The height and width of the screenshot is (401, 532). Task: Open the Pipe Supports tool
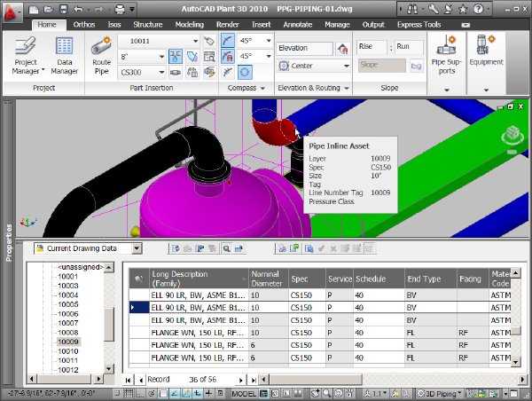[x=447, y=55]
